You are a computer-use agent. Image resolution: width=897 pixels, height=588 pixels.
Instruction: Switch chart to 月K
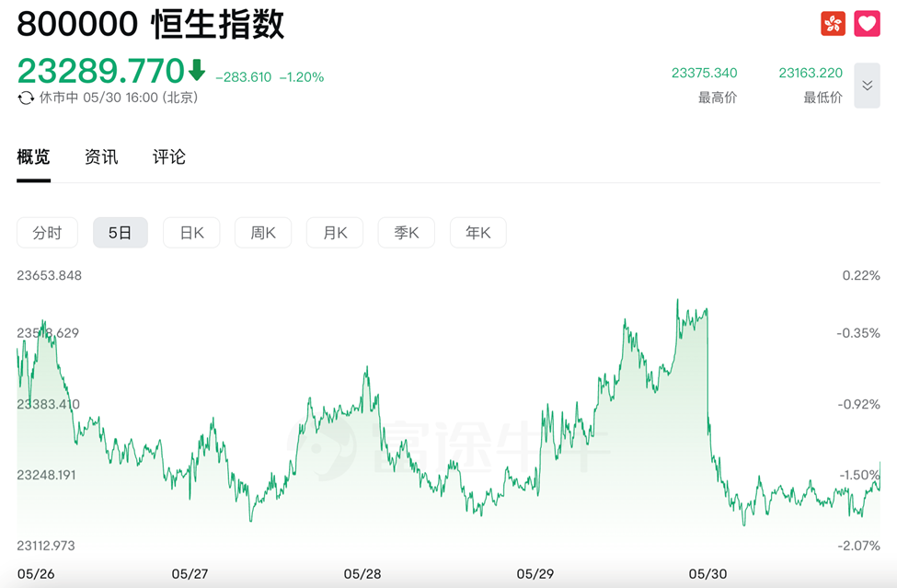click(x=335, y=233)
